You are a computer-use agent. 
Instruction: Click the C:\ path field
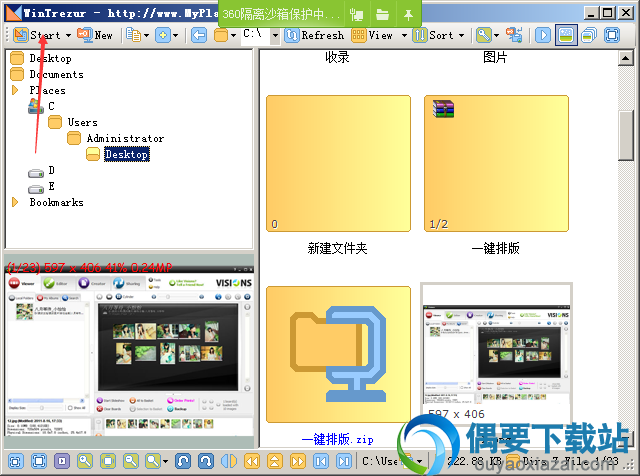(256, 35)
